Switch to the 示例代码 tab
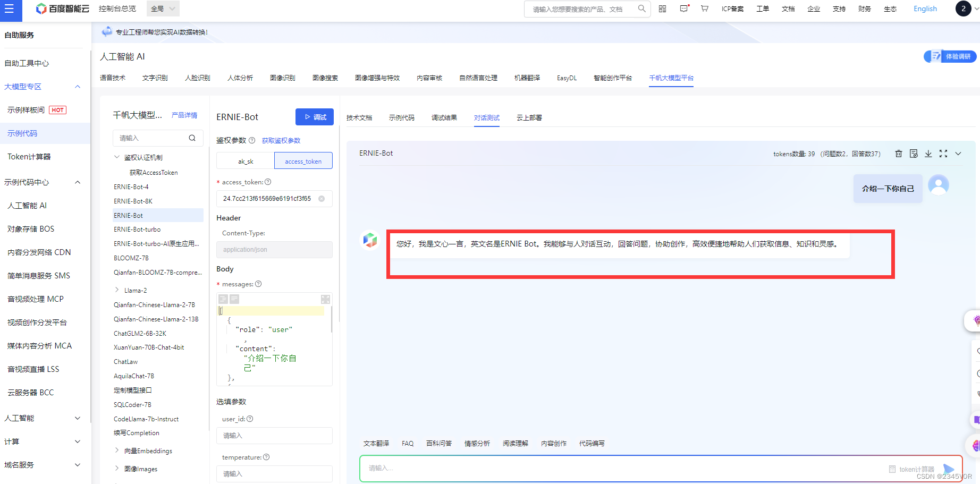This screenshot has width=980, height=484. (402, 118)
